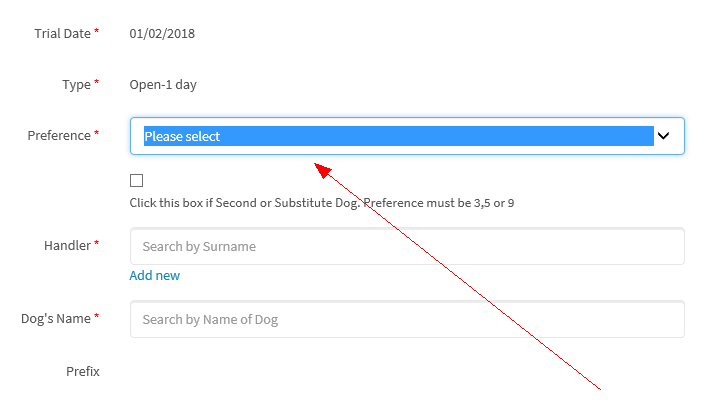Click the chevron arrow on Preference dropdown
The image size is (727, 412).
coord(663,136)
